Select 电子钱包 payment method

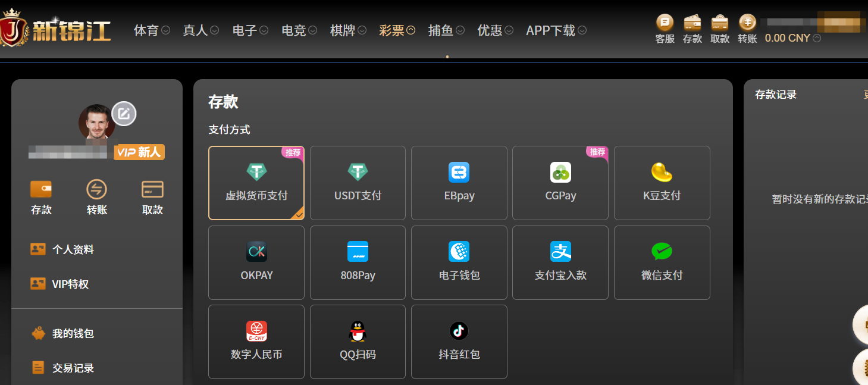point(459,262)
